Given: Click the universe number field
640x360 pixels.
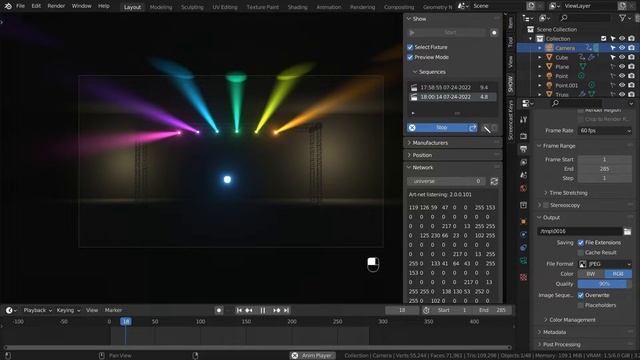Looking at the screenshot, I should click(446, 181).
